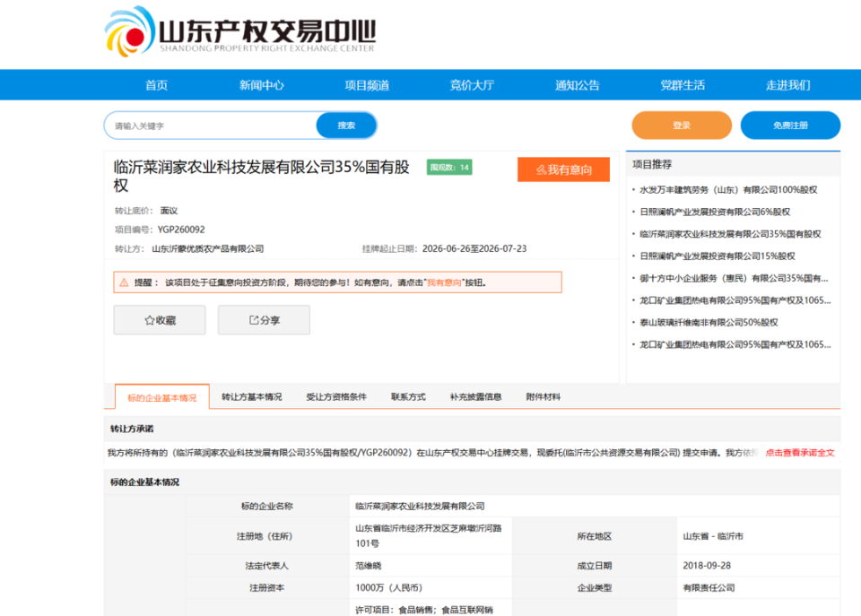Click the blue 搜索 button
This screenshot has height=616, width=861.
[346, 126]
